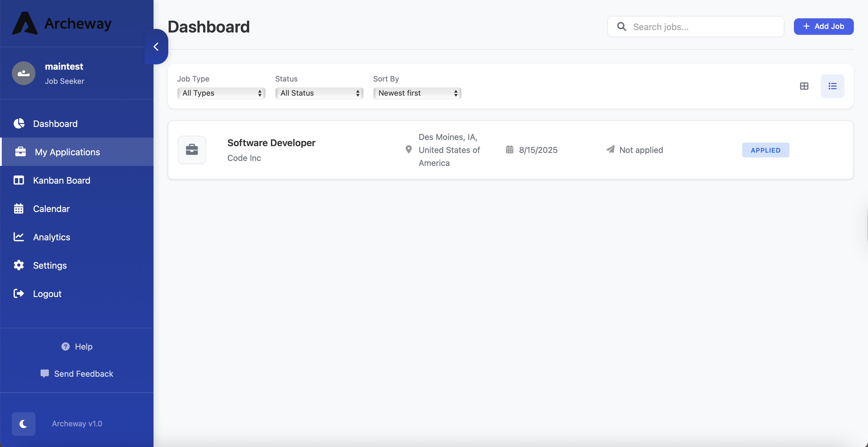
Task: Go to My Applications section
Action: (x=67, y=152)
